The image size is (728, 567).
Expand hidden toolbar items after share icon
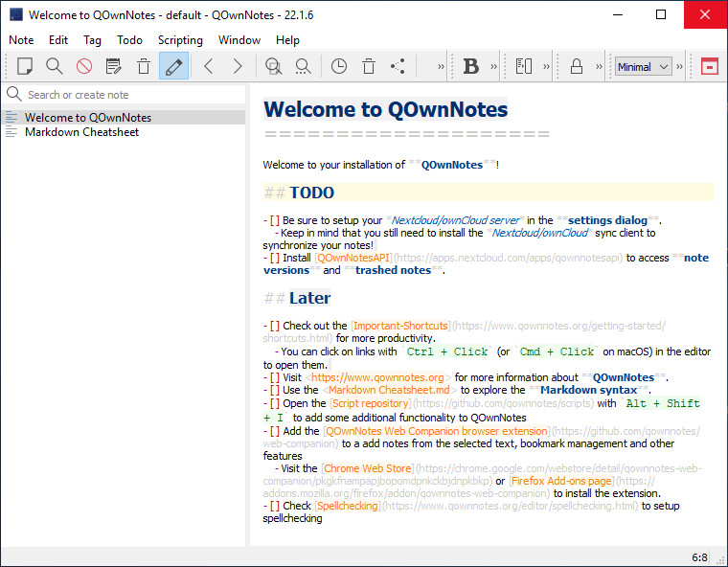pos(441,67)
